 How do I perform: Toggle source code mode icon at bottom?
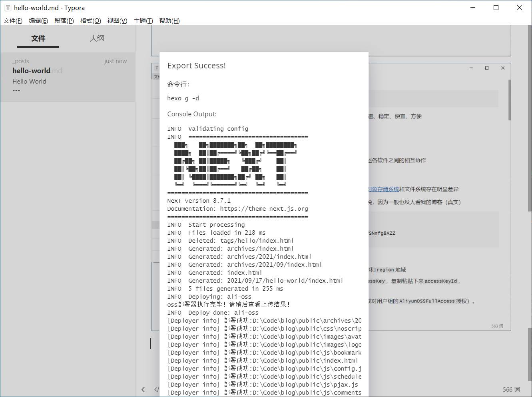click(156, 389)
